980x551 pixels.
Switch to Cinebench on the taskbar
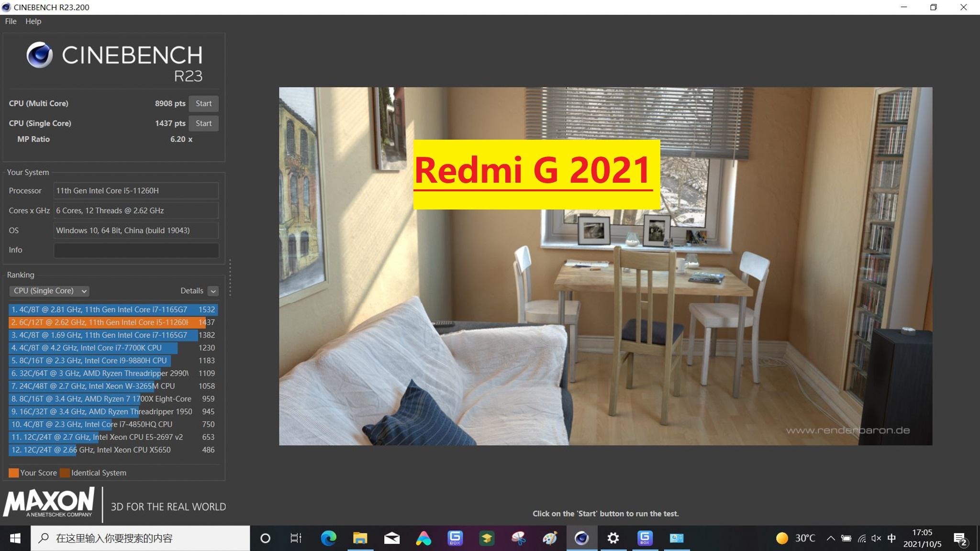coord(581,538)
